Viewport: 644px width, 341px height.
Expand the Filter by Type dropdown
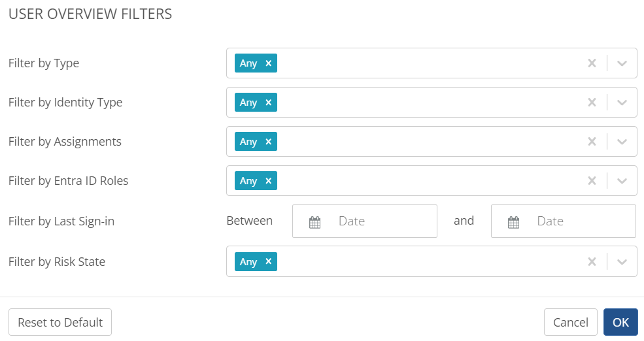click(622, 63)
